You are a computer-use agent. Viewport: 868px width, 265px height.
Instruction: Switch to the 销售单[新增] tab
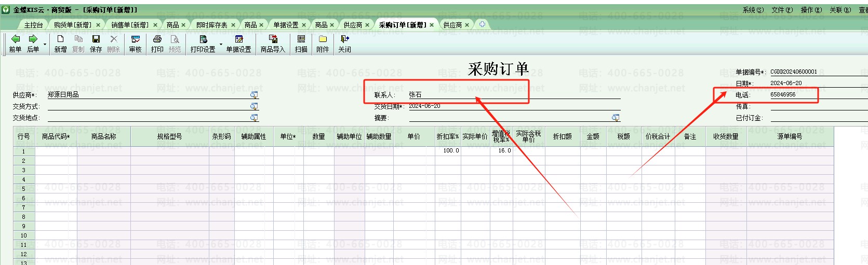click(129, 25)
